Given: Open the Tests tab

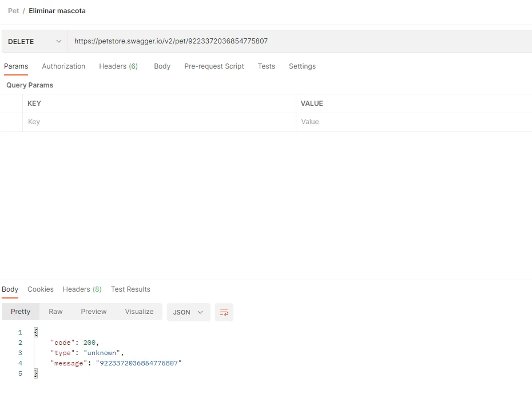Looking at the screenshot, I should [x=267, y=66].
